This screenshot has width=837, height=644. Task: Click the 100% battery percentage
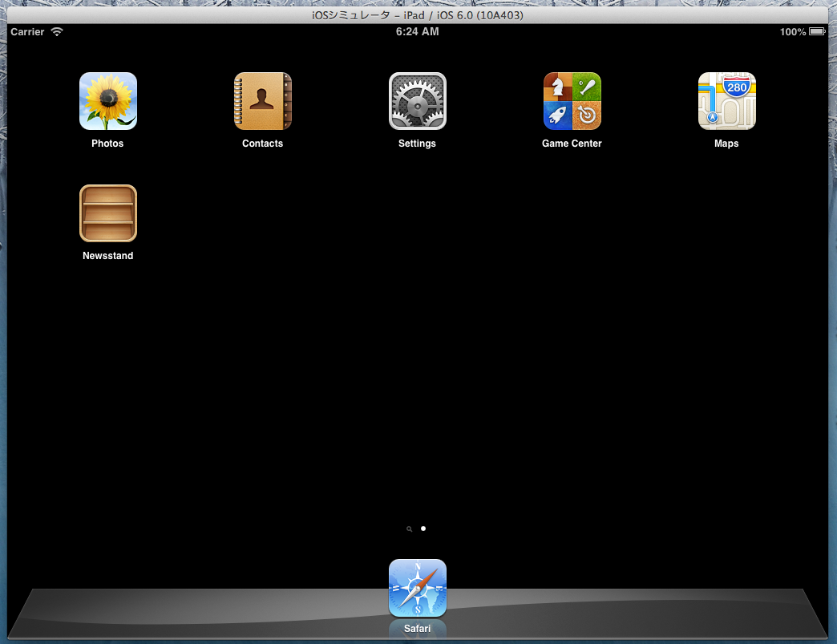(793, 32)
